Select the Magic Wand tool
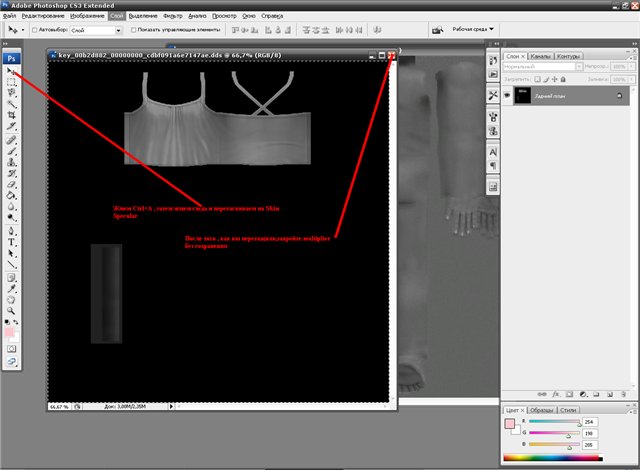 (12, 104)
